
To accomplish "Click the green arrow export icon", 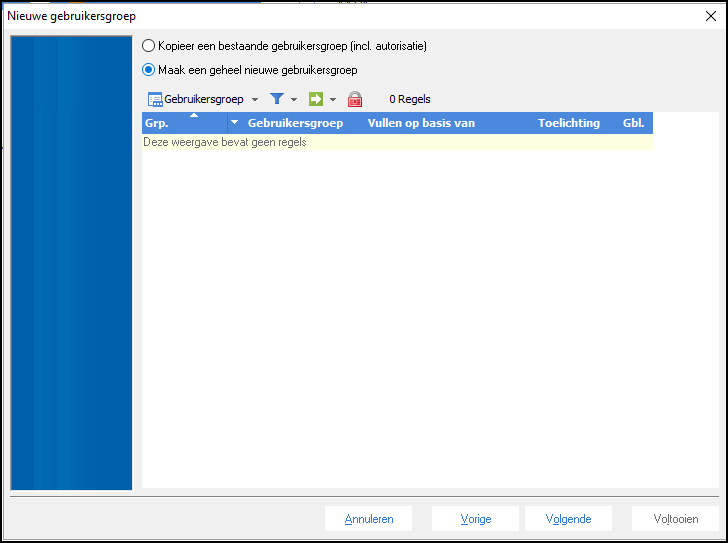I will coord(316,99).
